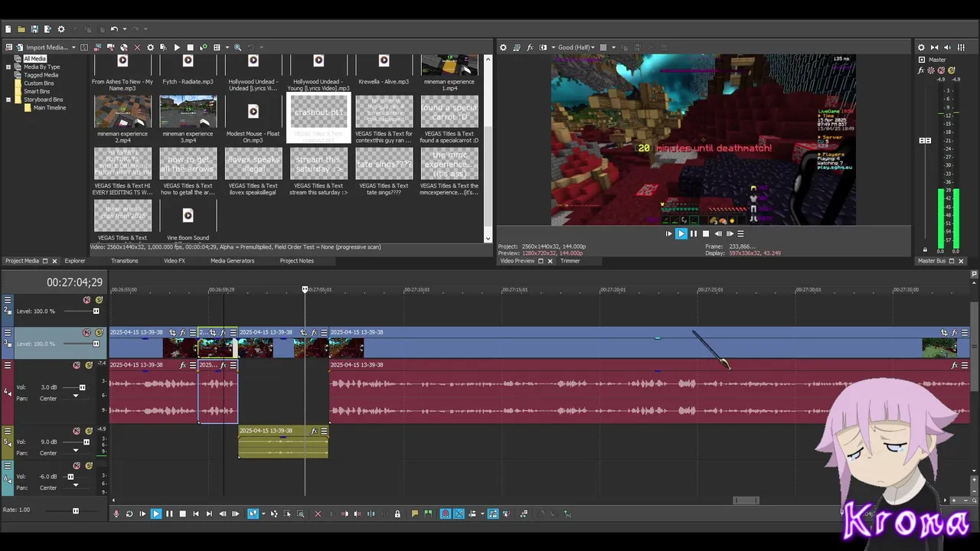Open the pan mode dropdown on track 4
This screenshot has width=980, height=551.
pyautogui.click(x=75, y=396)
